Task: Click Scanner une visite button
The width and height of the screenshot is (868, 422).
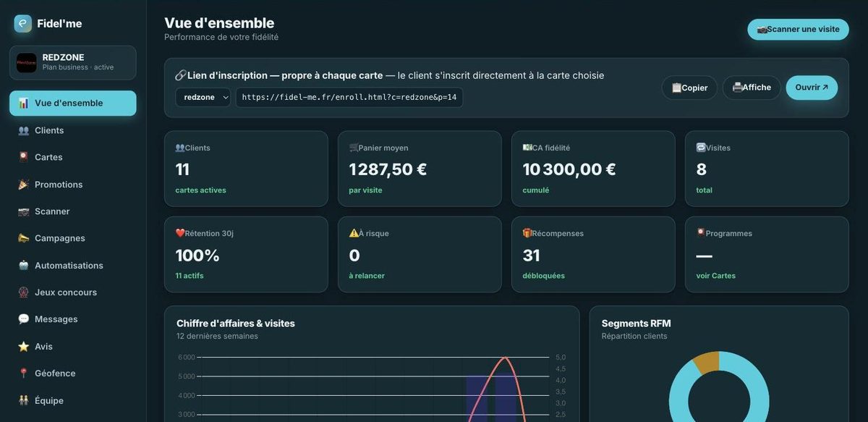Action: coord(798,29)
